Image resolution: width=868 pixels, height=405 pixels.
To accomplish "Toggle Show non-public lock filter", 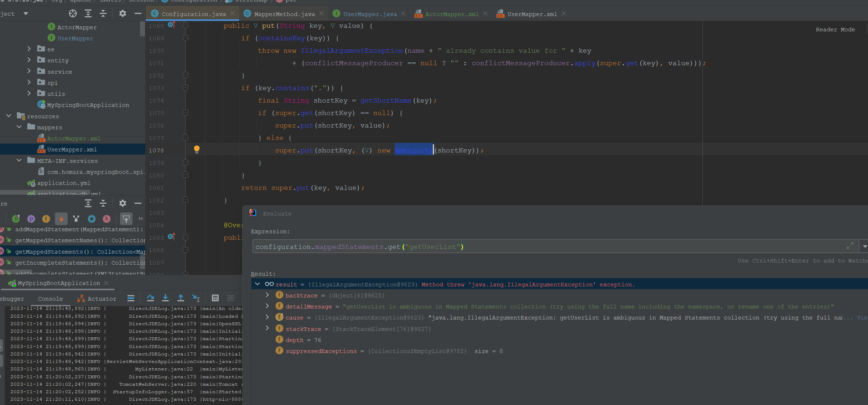I will pos(61,219).
